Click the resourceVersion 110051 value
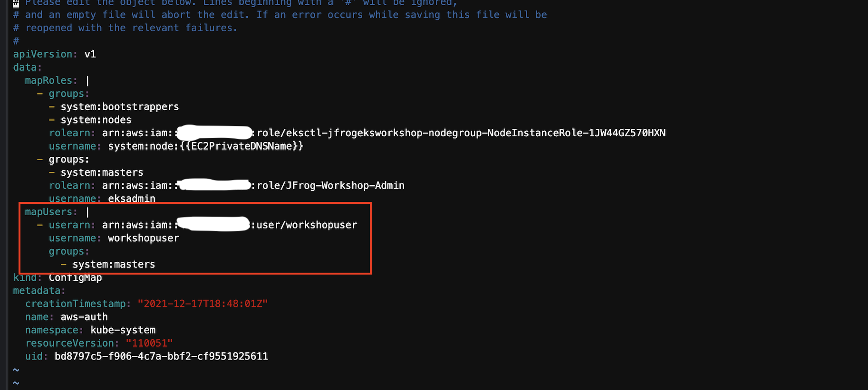The width and height of the screenshot is (868, 390). [x=149, y=343]
